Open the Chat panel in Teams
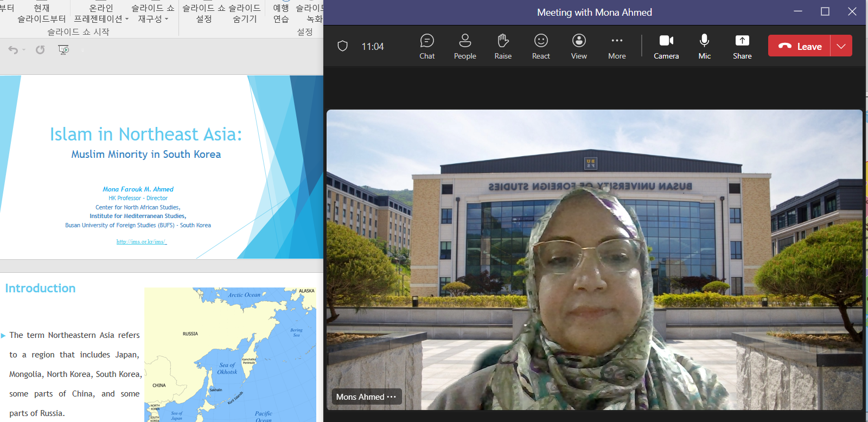868x422 pixels. click(x=427, y=47)
